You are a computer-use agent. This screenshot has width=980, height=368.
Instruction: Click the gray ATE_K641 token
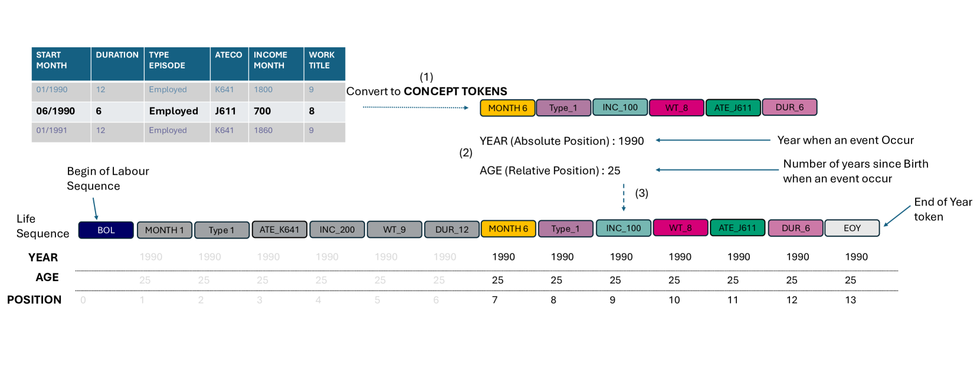[279, 230]
